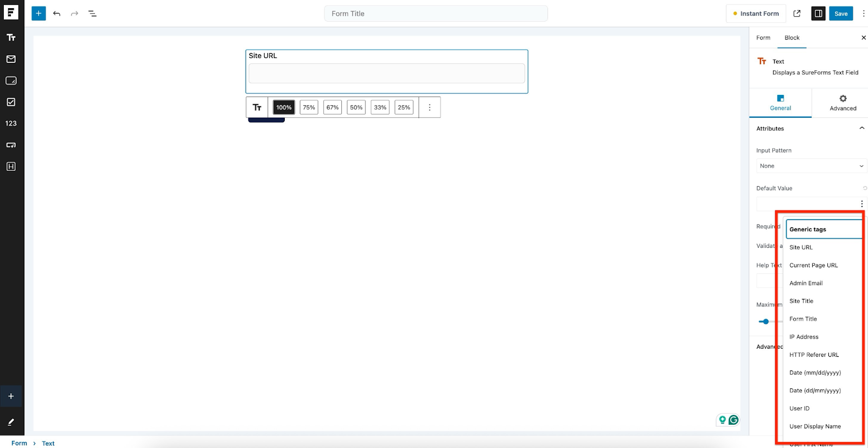
Task: Open the Input Pattern dropdown
Action: point(811,166)
